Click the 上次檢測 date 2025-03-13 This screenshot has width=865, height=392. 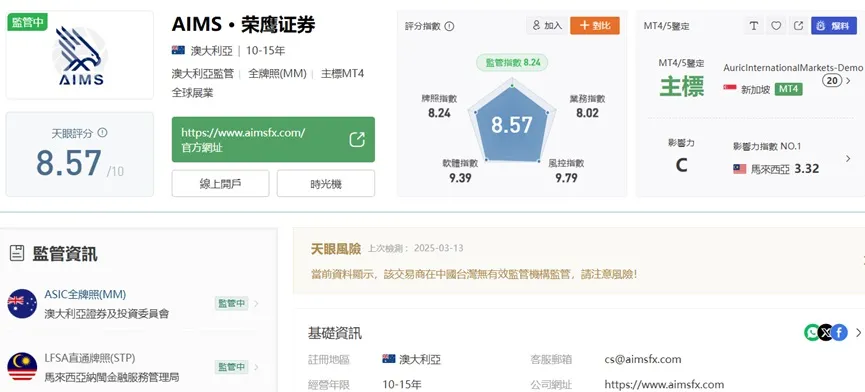click(x=439, y=248)
